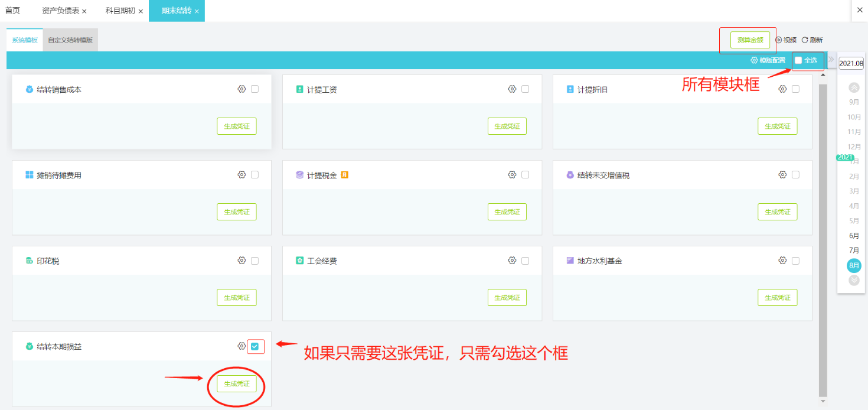Close the 期末结转 tab
The image size is (868, 410).
tap(197, 11)
